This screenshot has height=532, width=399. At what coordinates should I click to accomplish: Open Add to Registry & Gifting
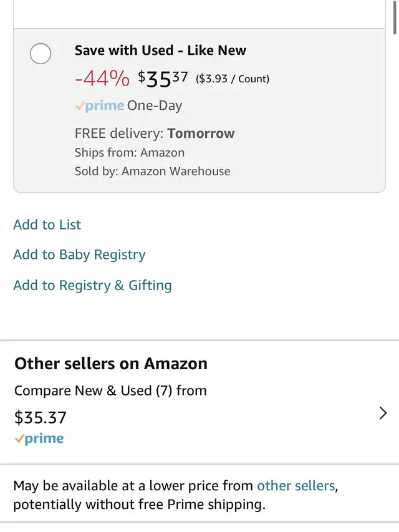[x=92, y=285]
